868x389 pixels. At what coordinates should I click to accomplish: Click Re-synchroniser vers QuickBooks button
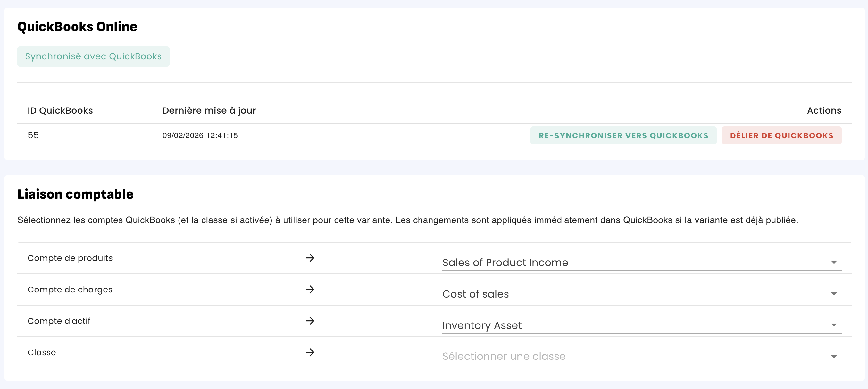coord(623,135)
